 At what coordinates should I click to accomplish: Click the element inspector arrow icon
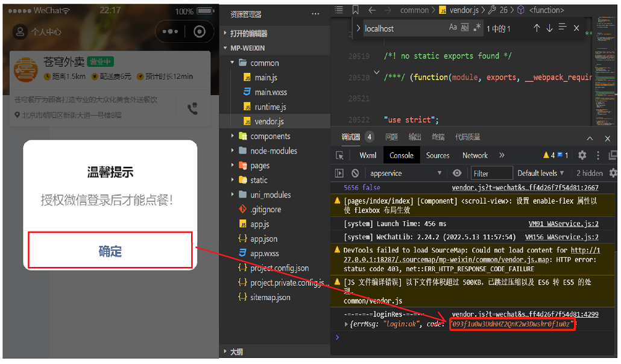340,155
